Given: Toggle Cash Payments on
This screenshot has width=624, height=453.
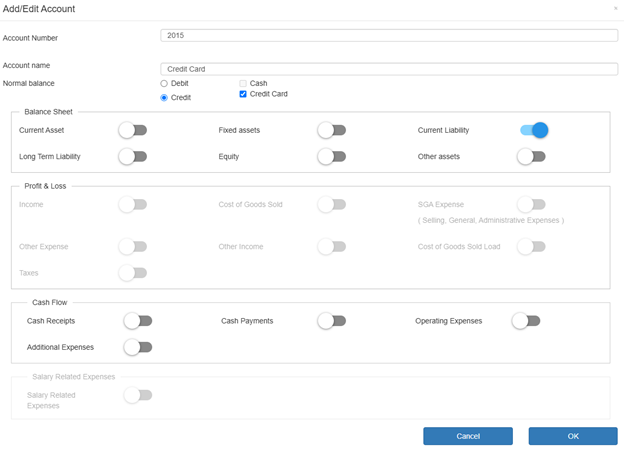Looking at the screenshot, I should tap(332, 321).
